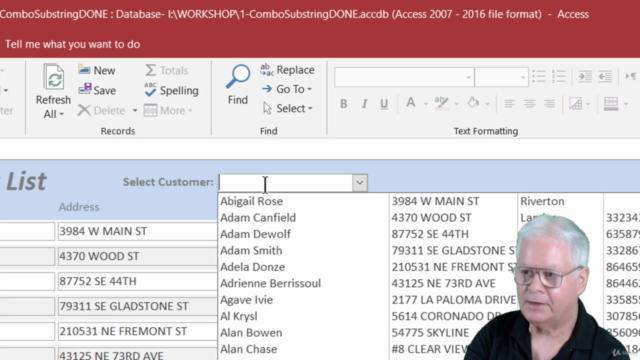
Task: Choose Al Krysl from the list
Action: point(239,316)
